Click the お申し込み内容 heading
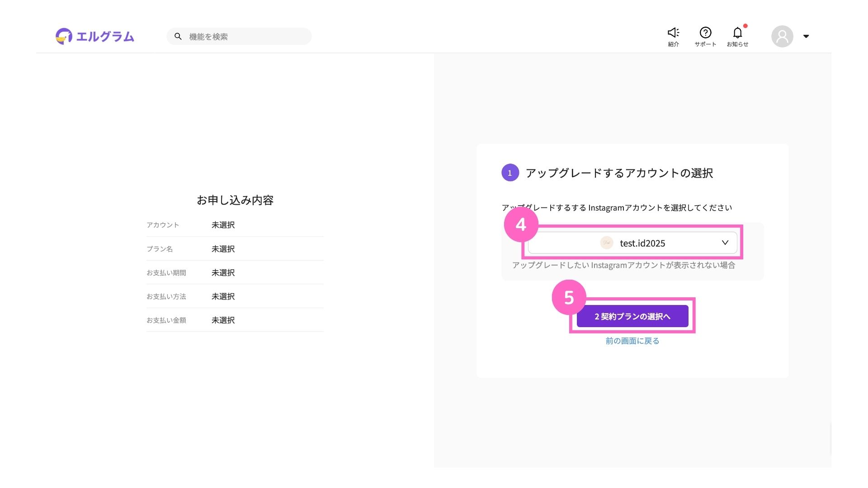Image resolution: width=868 pixels, height=488 pixels. click(235, 200)
